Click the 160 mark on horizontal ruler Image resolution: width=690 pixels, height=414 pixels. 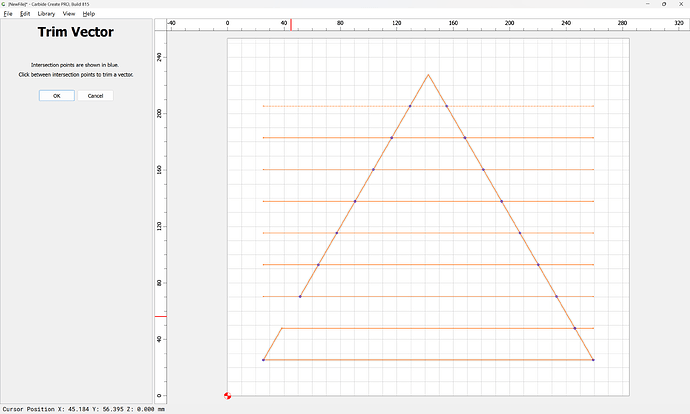pos(453,23)
